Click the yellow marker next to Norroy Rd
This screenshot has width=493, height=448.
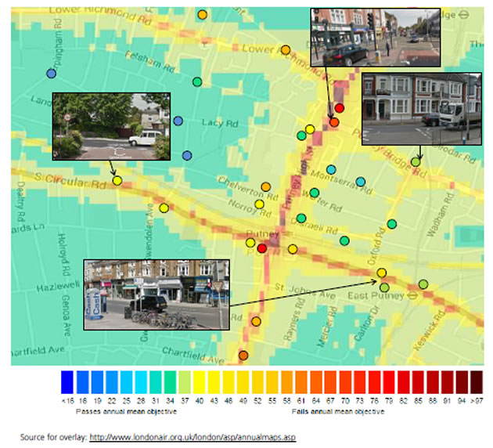[259, 204]
